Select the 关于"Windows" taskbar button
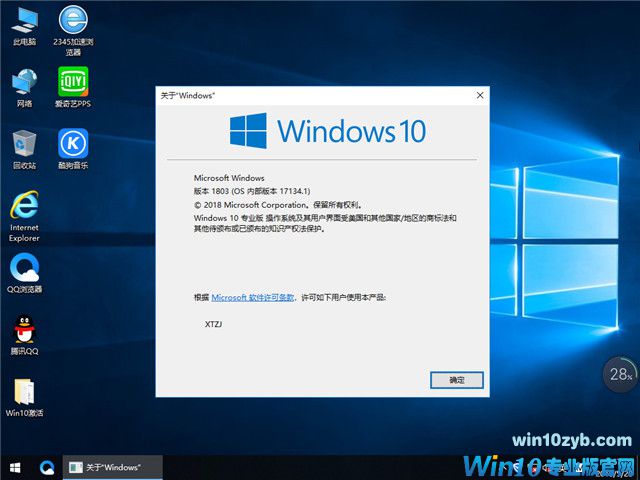640x480 pixels. pyautogui.click(x=113, y=467)
